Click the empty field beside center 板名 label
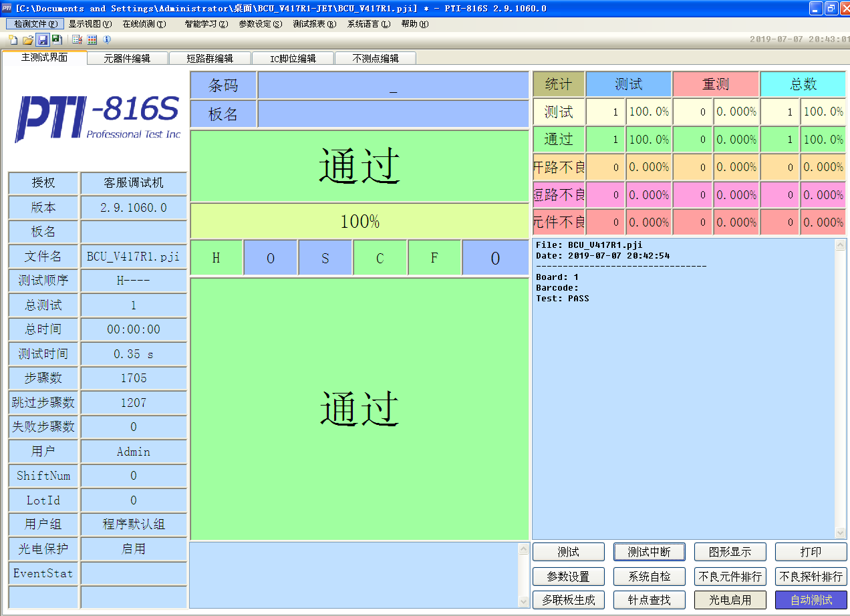 [394, 114]
